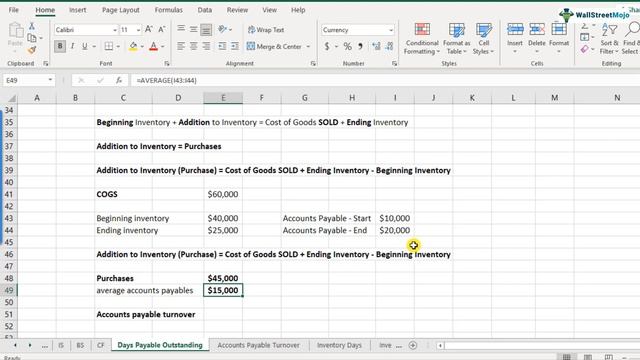Select column E header
This screenshot has height=360, width=640.
(x=223, y=98)
